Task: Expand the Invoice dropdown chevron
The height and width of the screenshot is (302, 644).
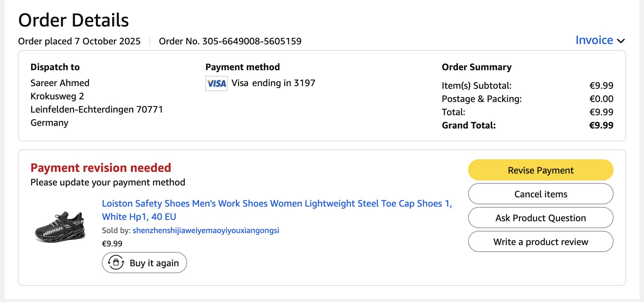Action: [621, 41]
